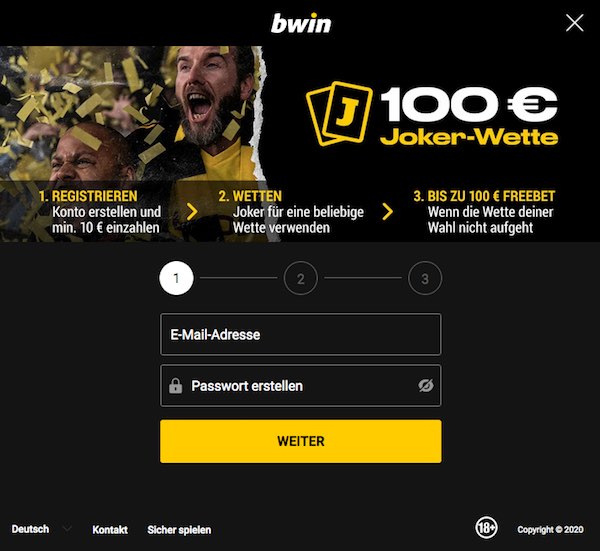Screen dimensions: 600x551
Task: Click the 18+ age restriction badge
Action: click(x=486, y=528)
